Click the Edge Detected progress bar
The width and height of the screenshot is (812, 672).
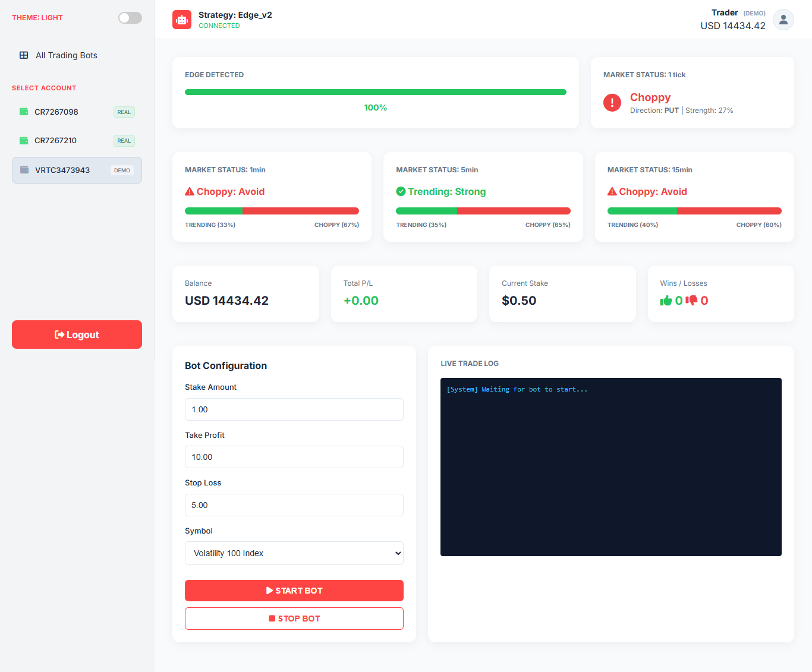[x=376, y=92]
